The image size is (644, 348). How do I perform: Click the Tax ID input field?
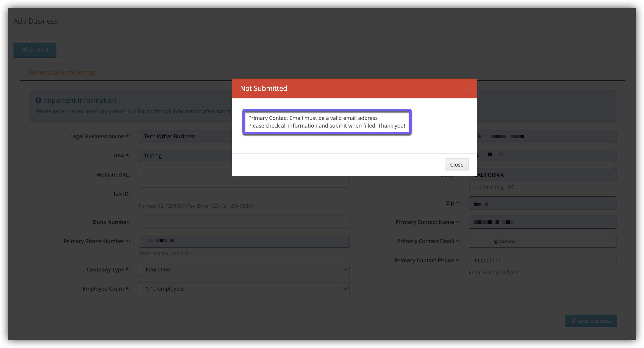click(244, 194)
